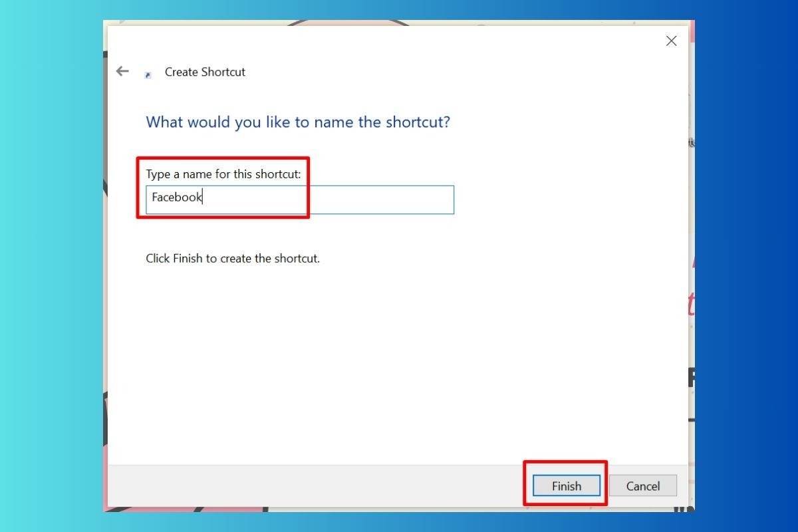Click the 'Type a name for this shortcut:' label
Image resolution: width=798 pixels, height=532 pixels.
click(223, 174)
